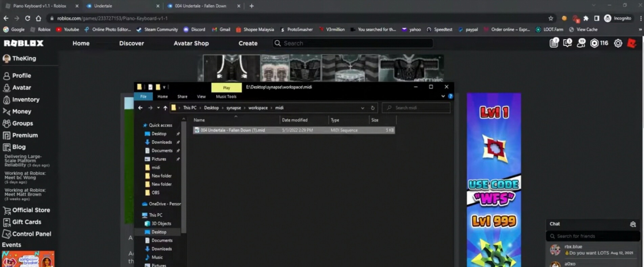Click the File Explorer refresh icon
Screen dimensions: 644x267
tap(373, 108)
